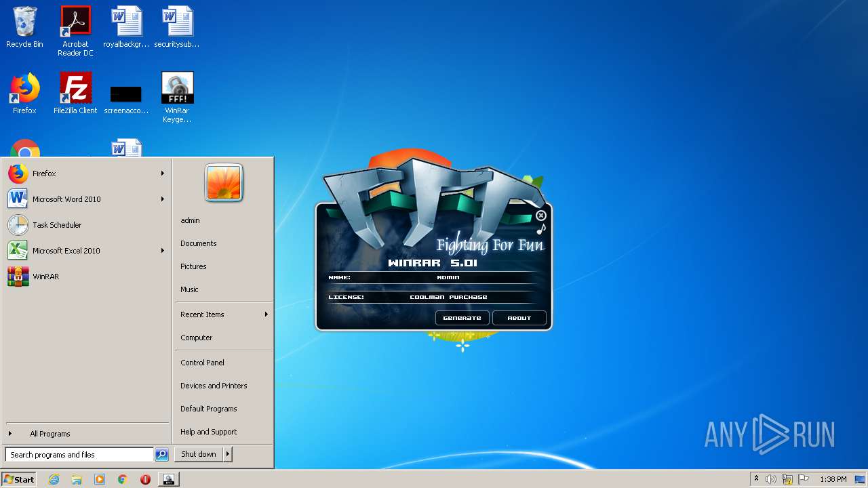Viewport: 868px width, 488px height.
Task: Click the clock showing 1:38 PM
Action: click(x=833, y=479)
